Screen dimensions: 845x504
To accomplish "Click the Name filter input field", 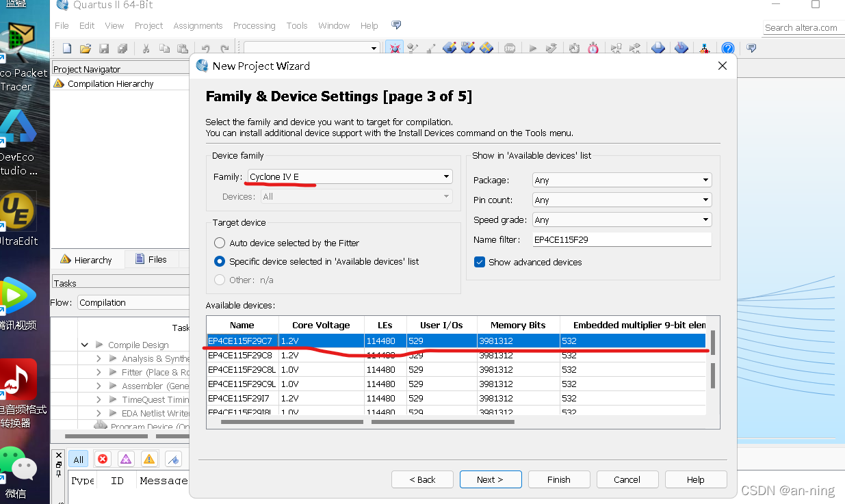I will point(622,239).
